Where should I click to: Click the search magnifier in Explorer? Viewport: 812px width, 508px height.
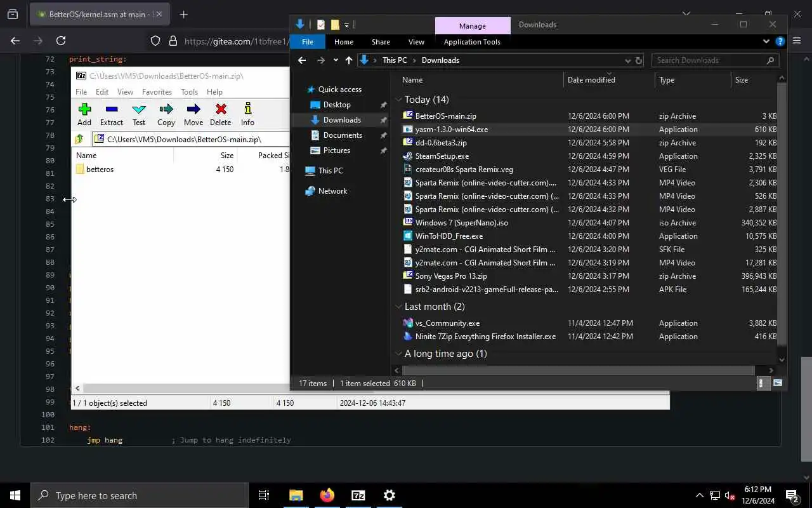coord(771,60)
